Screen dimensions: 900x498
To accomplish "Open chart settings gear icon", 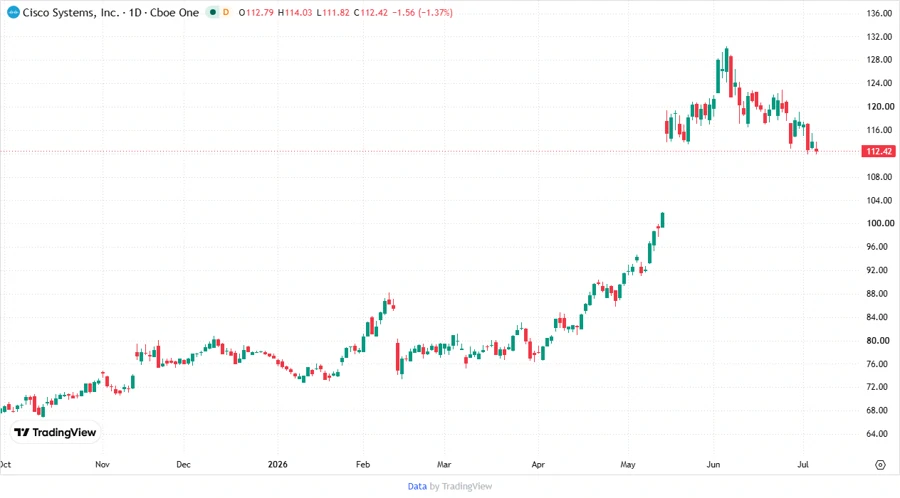I will tap(880, 465).
